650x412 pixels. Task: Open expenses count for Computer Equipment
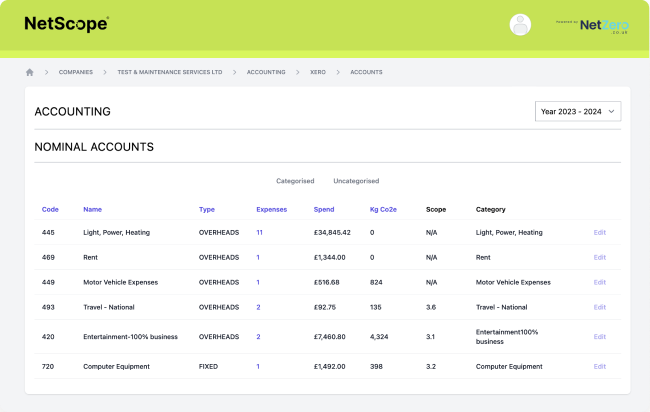tap(258, 366)
